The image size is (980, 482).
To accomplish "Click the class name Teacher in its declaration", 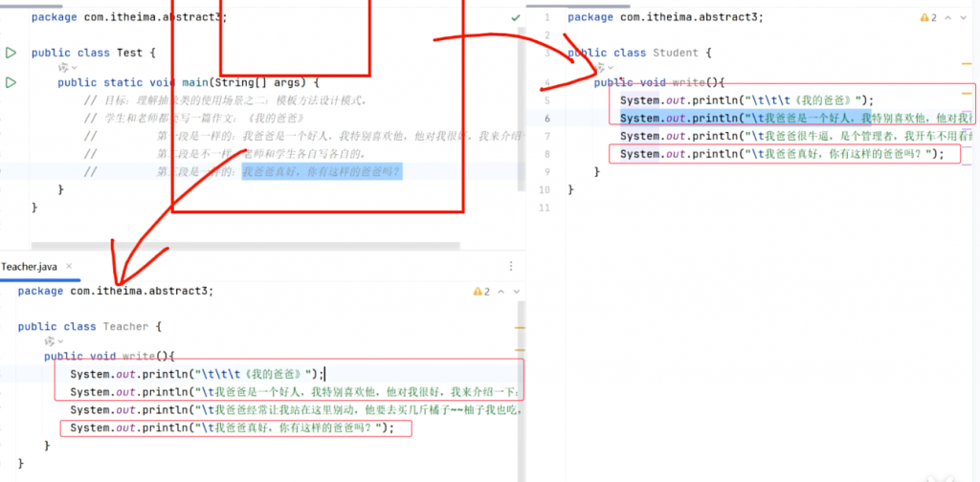I will pos(125,326).
